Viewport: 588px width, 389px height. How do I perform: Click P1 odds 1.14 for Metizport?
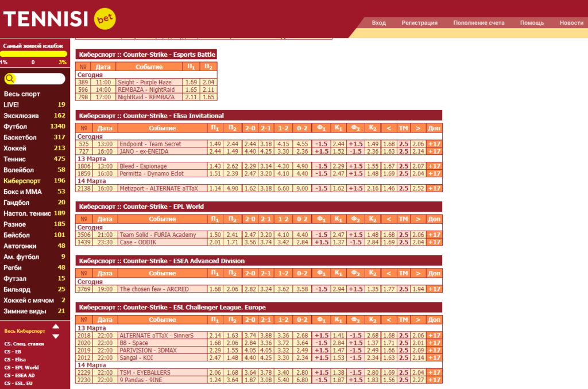tap(215, 188)
